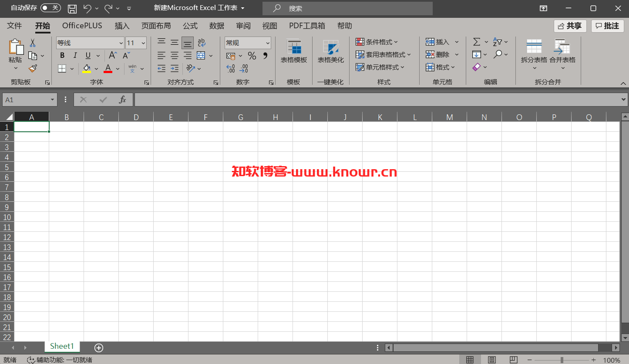Open 格式 format cells dropdown
The image size is (629, 364).
point(441,67)
